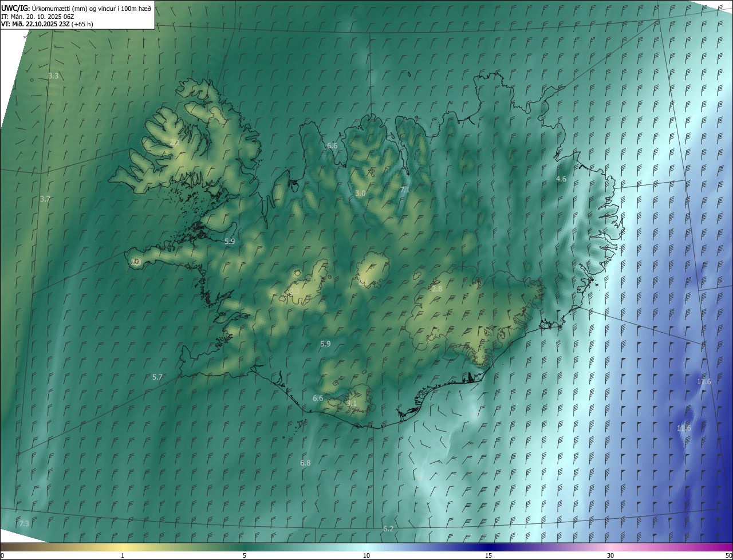This screenshot has height=560, width=733.
Task: Click the "7.1" value in north Iceland
Action: 405,190
